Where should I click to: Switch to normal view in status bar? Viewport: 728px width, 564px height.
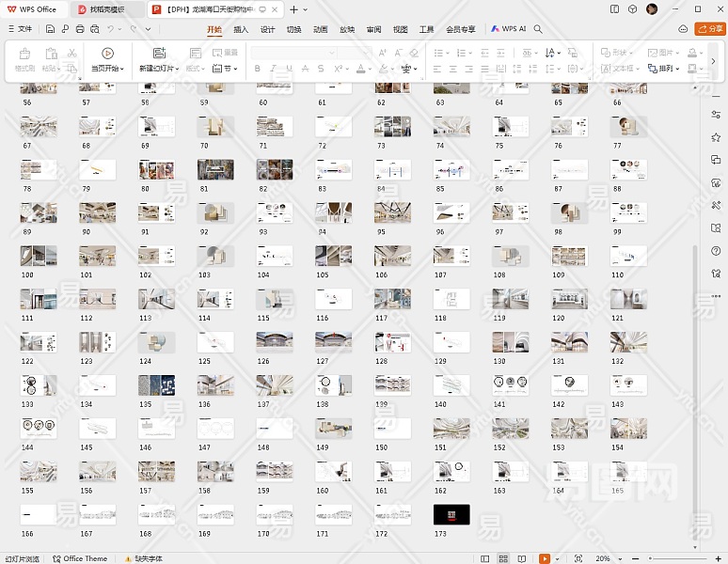pyautogui.click(x=485, y=558)
